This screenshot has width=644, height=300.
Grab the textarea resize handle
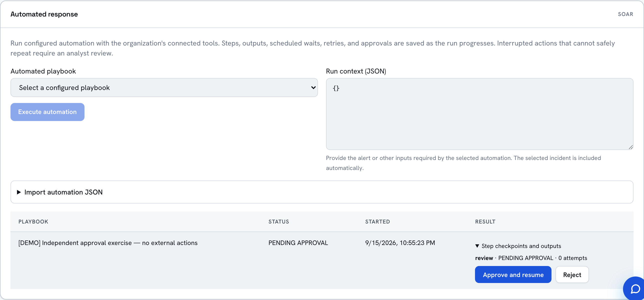[630, 147]
